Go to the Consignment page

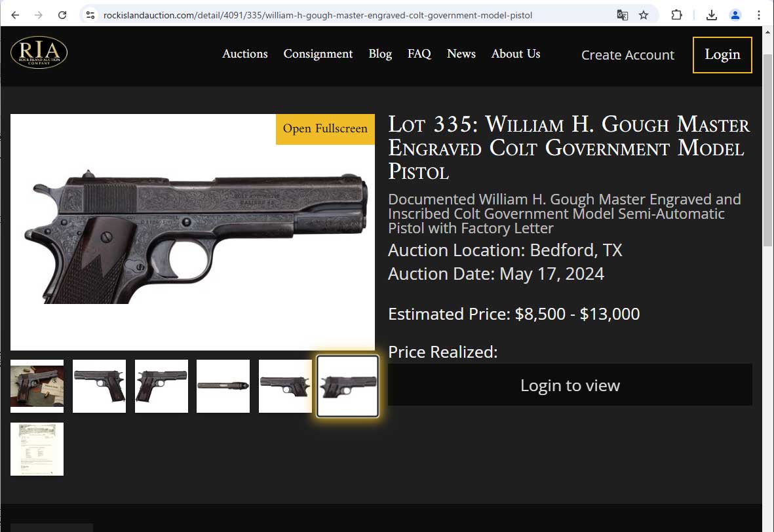pyautogui.click(x=318, y=54)
